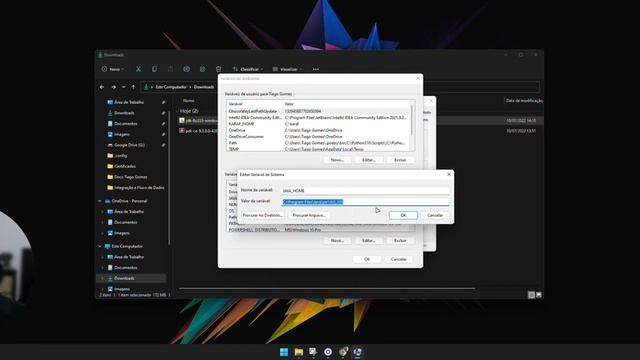Open the Visualizar view dropdown
The width and height of the screenshot is (640, 360).
pos(287,69)
